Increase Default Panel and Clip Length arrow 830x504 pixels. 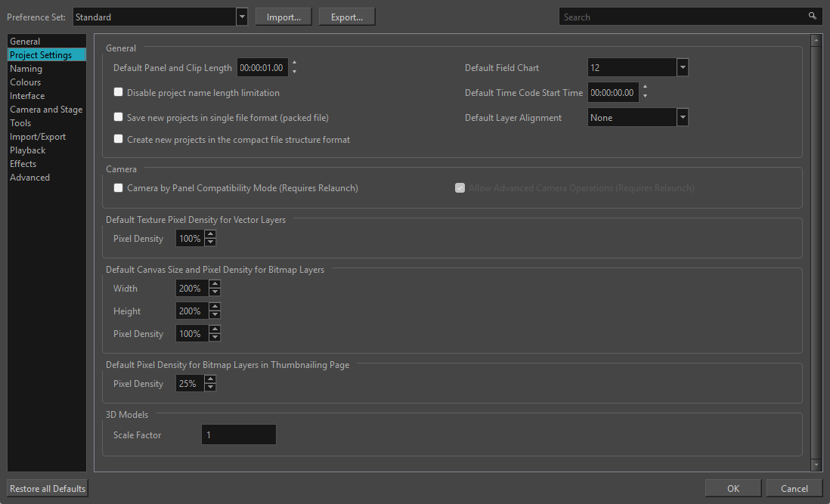coord(294,63)
